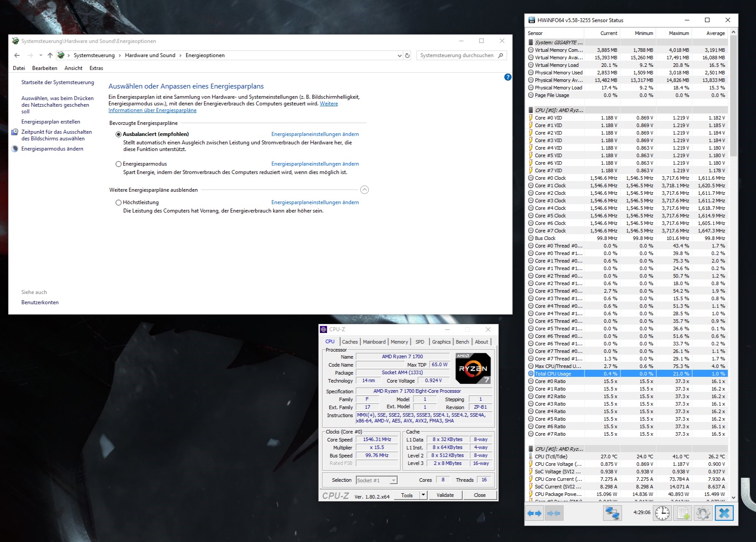Click the lightning icon of Core #0 VID row
756x542 pixels.
click(x=531, y=118)
